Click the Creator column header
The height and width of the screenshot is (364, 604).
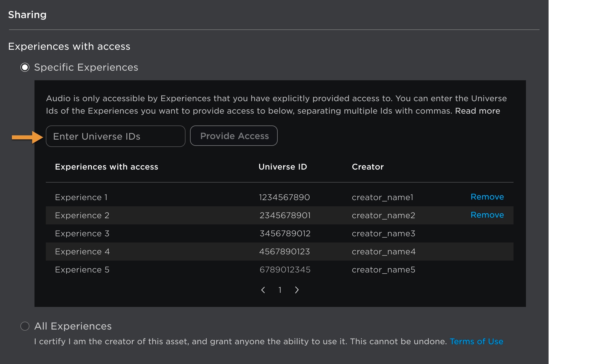(x=368, y=167)
